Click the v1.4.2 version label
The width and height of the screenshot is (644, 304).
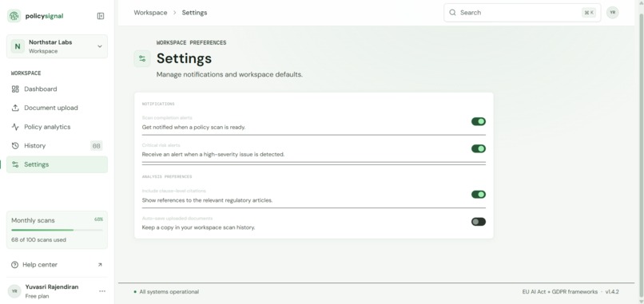pyautogui.click(x=612, y=292)
